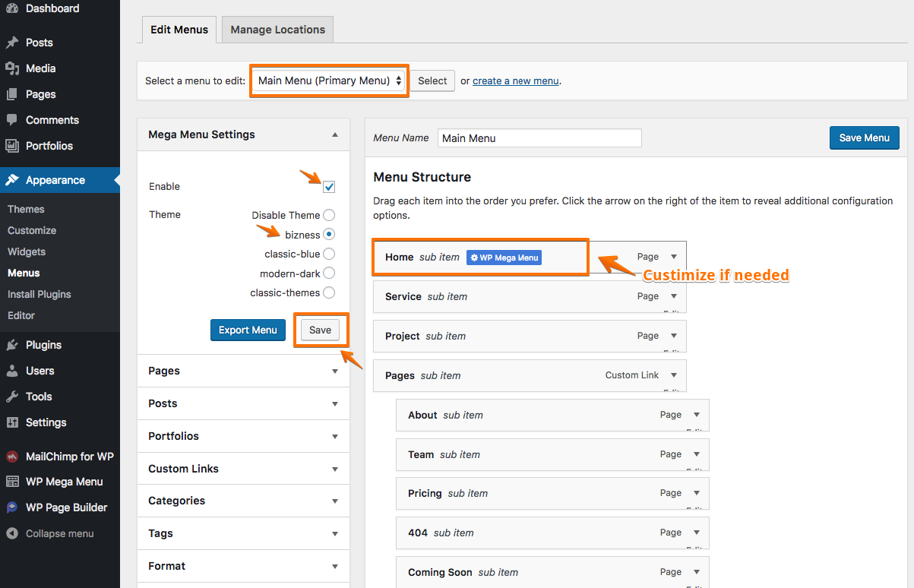This screenshot has height=588, width=914.
Task: Click the Media library icon
Action: click(12, 68)
